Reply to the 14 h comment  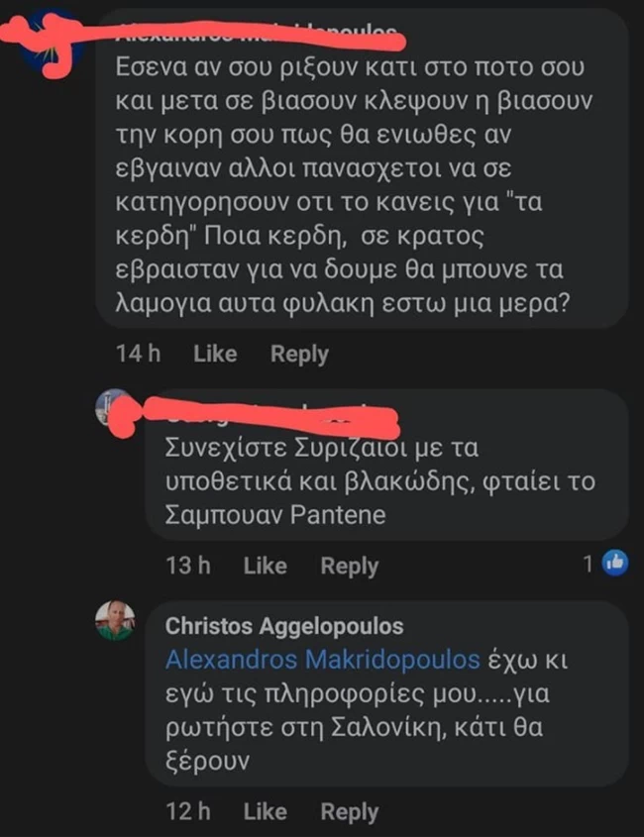[x=299, y=355]
